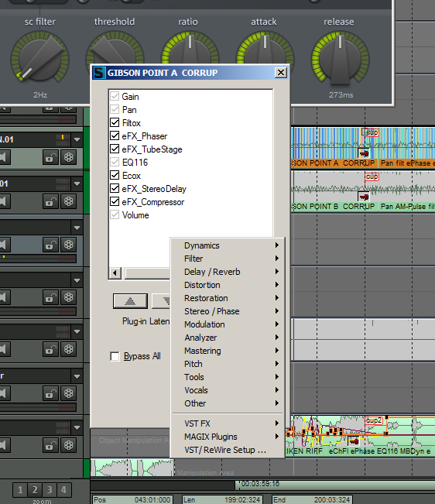Click the attack knob
435x504 pixels.
click(x=265, y=48)
